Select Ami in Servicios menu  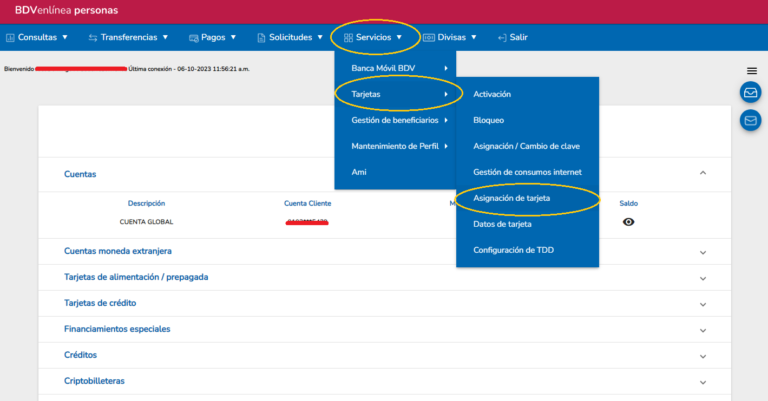point(395,172)
